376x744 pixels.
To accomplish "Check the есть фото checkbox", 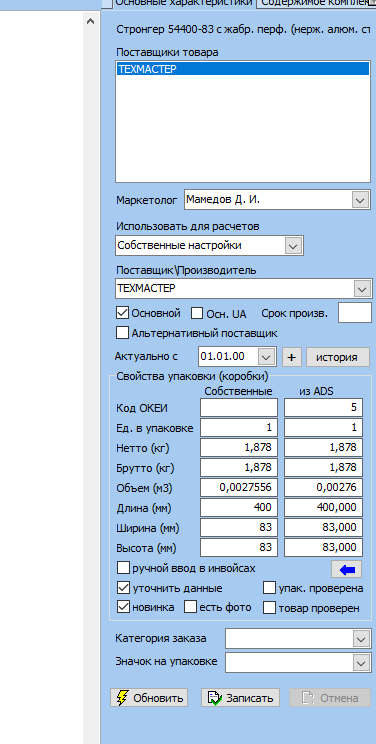I will click(190, 607).
